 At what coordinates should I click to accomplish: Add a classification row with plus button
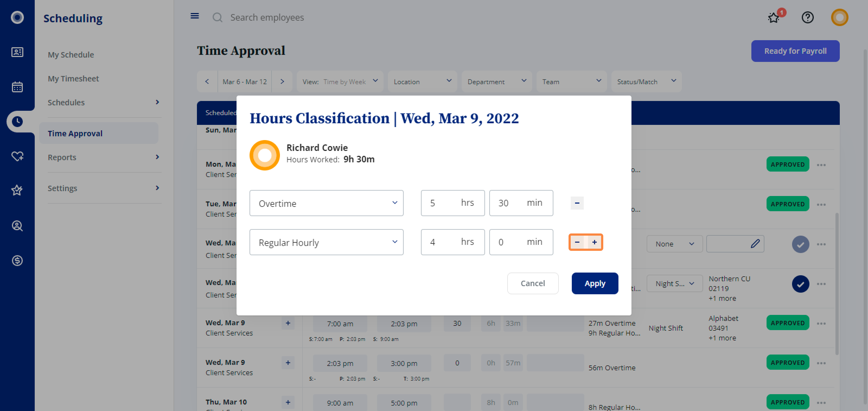point(594,242)
